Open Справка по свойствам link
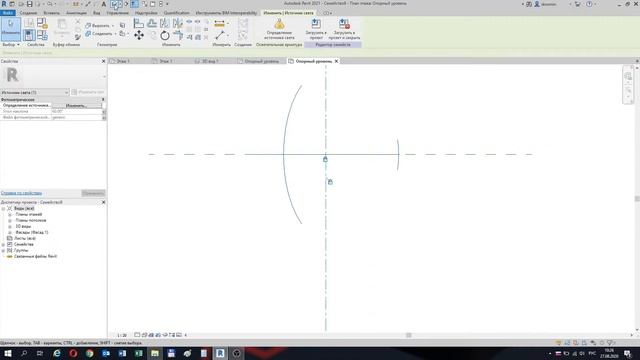 (21, 193)
